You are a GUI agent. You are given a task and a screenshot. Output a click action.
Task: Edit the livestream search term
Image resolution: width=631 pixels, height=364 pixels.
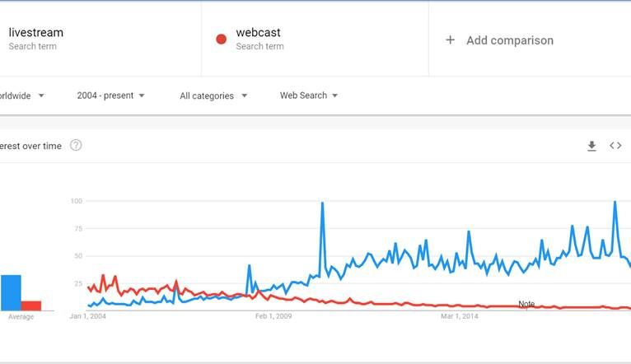(x=36, y=33)
